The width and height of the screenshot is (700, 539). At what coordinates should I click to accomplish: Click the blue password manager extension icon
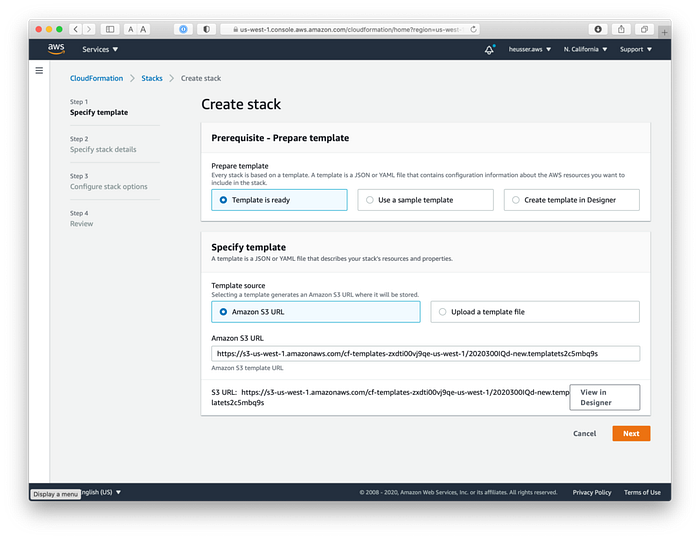click(183, 29)
